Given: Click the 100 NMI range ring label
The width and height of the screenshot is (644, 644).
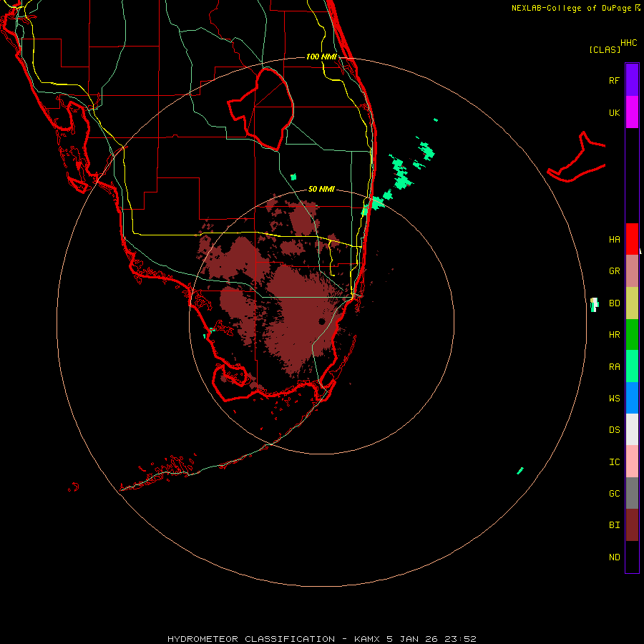Looking at the screenshot, I should 321,57.
